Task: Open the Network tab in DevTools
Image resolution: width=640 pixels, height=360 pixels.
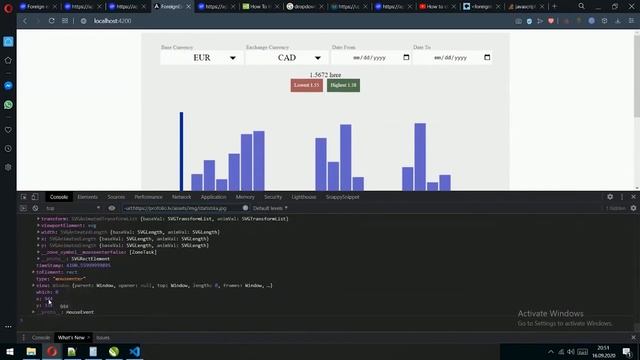Action: click(x=181, y=197)
